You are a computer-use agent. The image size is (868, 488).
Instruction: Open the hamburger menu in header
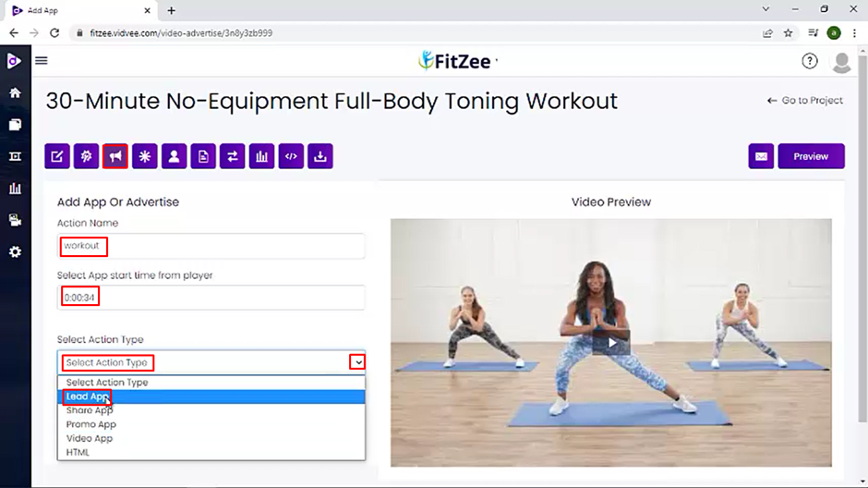coord(42,60)
